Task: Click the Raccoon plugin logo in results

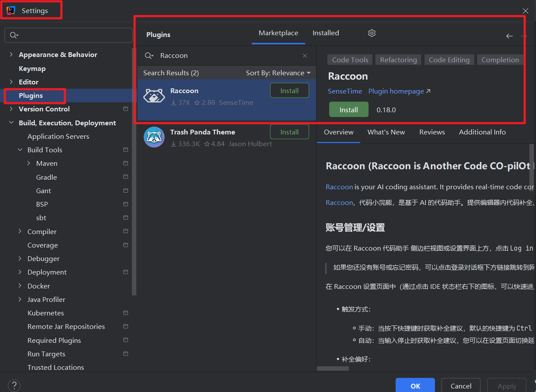Action: [154, 96]
